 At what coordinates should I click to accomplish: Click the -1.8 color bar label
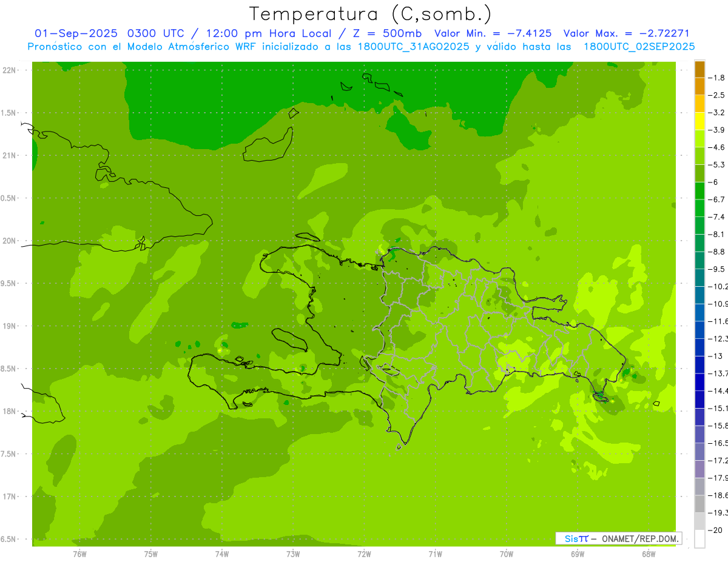click(x=716, y=78)
